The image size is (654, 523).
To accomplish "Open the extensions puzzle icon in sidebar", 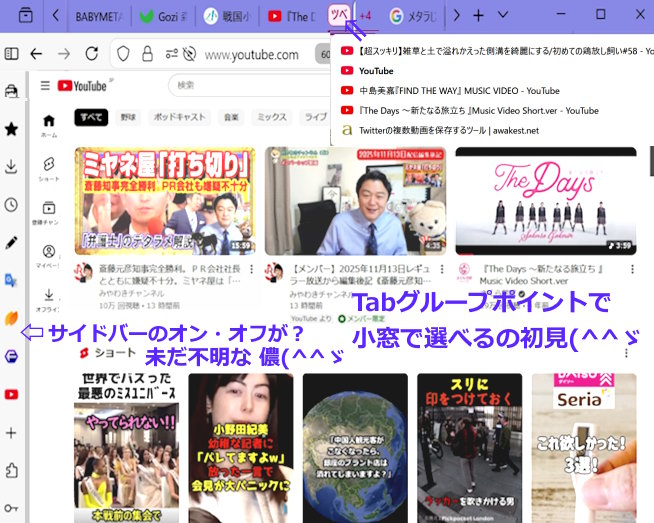I will coord(11,470).
